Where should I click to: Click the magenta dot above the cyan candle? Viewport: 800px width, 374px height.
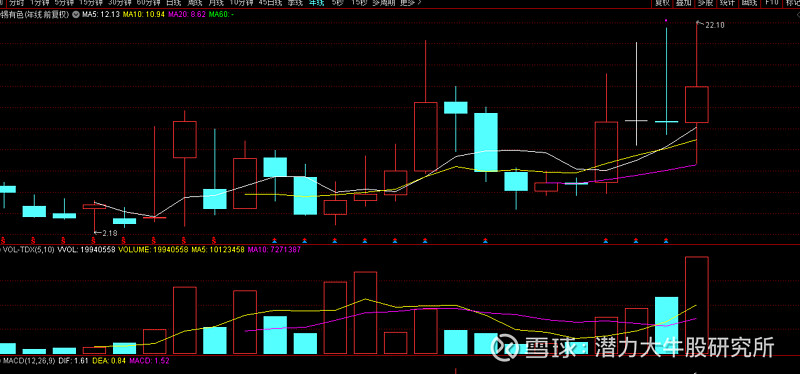tap(666, 20)
